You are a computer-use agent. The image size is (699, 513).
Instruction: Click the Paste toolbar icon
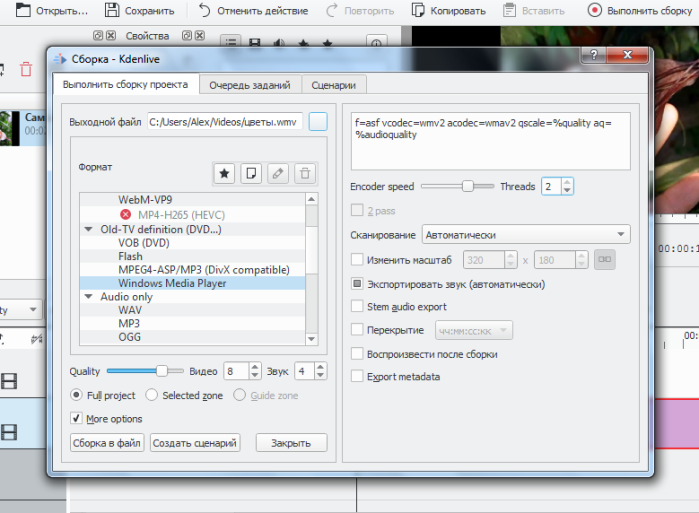pyautogui.click(x=509, y=10)
